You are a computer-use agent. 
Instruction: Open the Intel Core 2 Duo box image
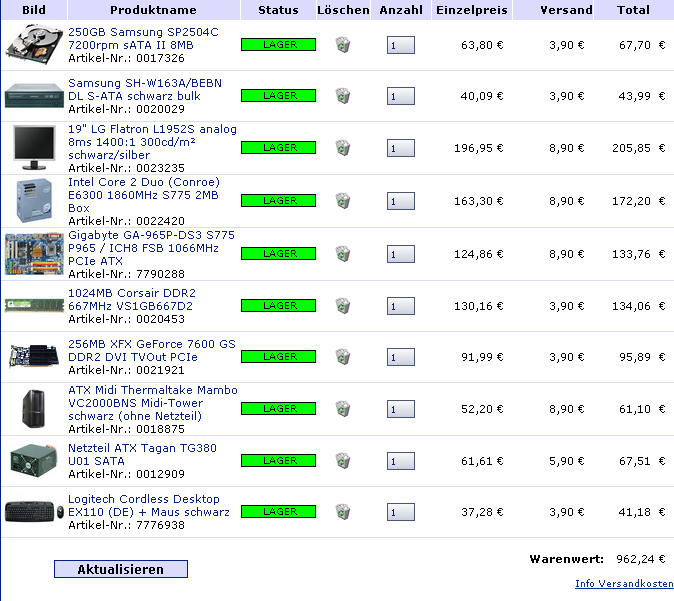(x=34, y=200)
